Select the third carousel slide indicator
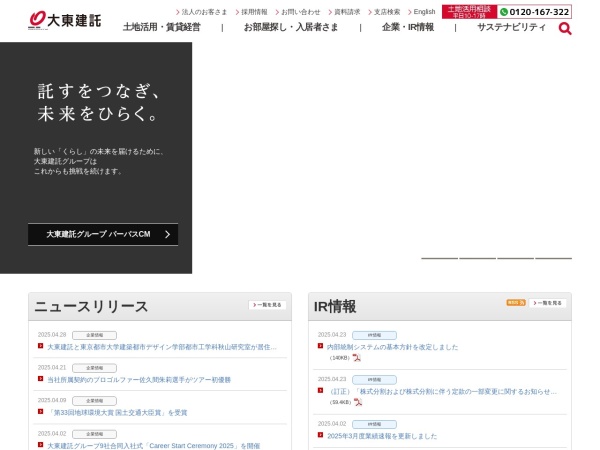 point(515,258)
